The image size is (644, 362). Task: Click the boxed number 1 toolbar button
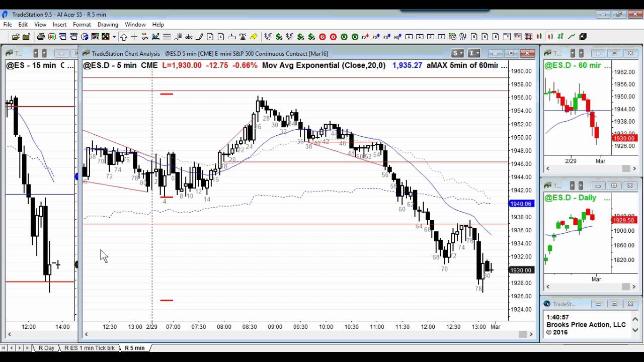409,37
